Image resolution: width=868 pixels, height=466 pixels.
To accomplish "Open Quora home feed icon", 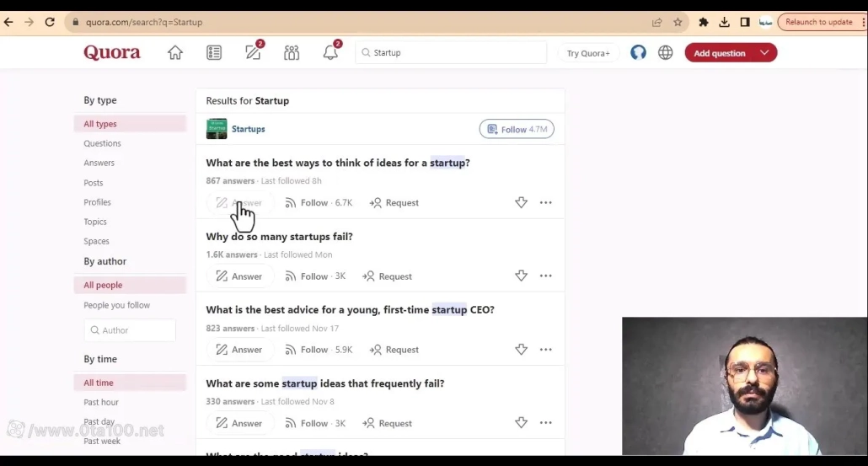I will tap(175, 53).
